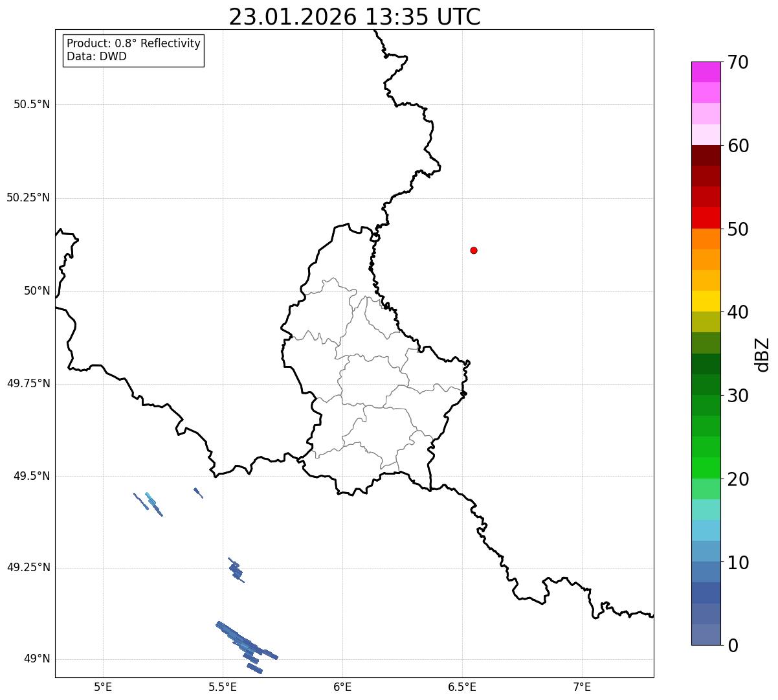The height and width of the screenshot is (700, 778).
Task: Click the 50 colorbar tick value
Action: pyautogui.click(x=738, y=229)
